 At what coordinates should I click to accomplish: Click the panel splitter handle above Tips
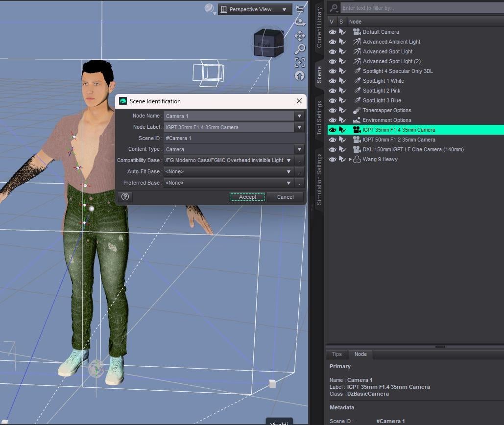pyautogui.click(x=440, y=347)
